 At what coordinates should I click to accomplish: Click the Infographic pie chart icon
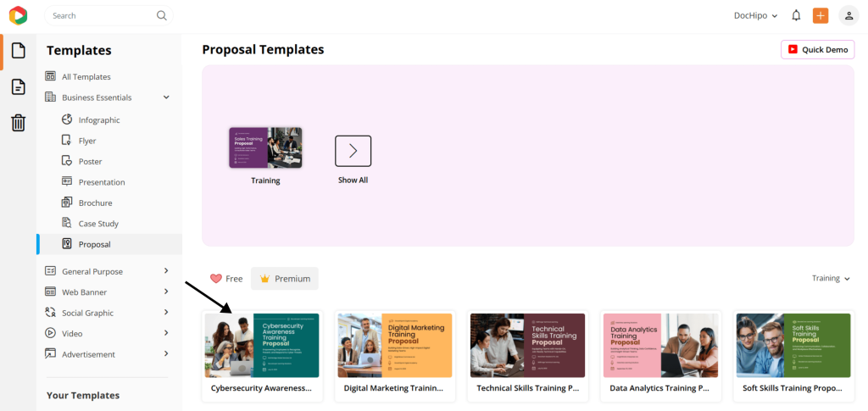tap(67, 119)
